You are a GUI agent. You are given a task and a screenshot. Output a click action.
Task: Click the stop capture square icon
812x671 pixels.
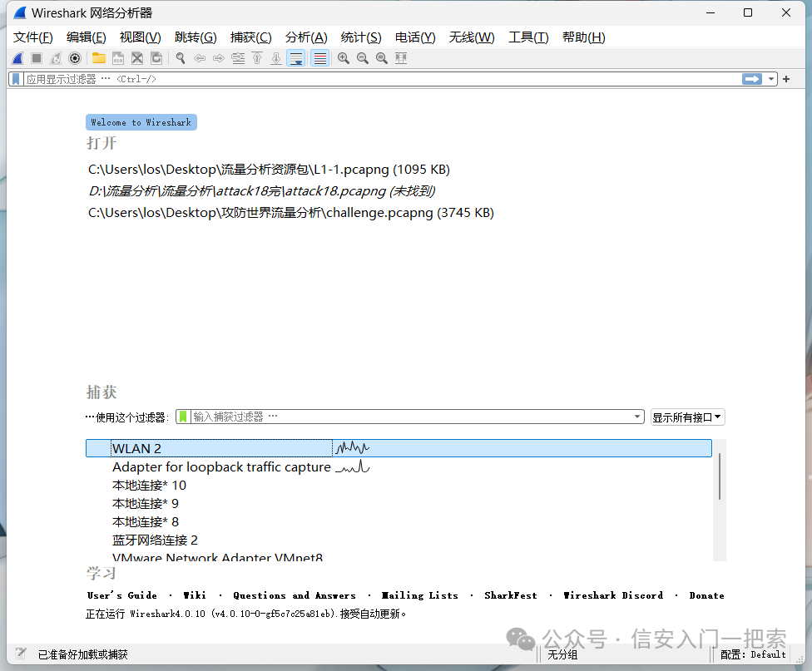[x=37, y=58]
